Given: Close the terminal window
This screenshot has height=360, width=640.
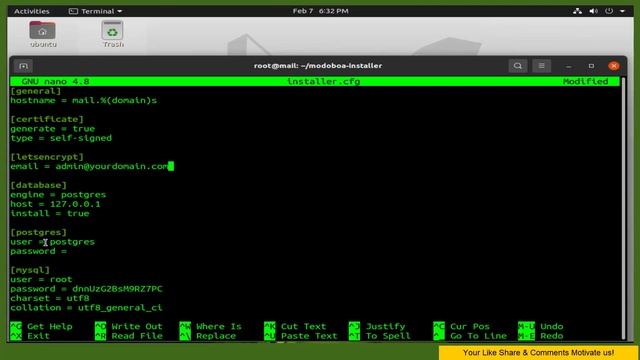Looking at the screenshot, I should [613, 66].
